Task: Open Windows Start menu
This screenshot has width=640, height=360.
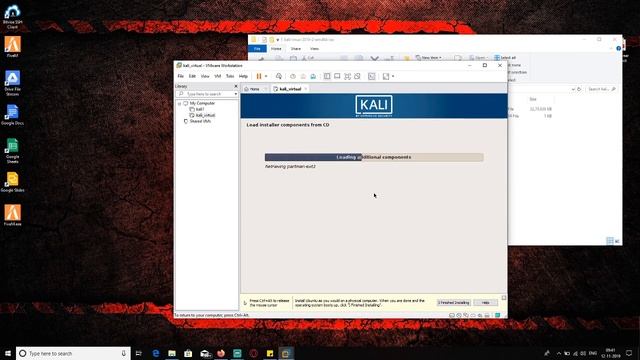Action: [x=8, y=353]
